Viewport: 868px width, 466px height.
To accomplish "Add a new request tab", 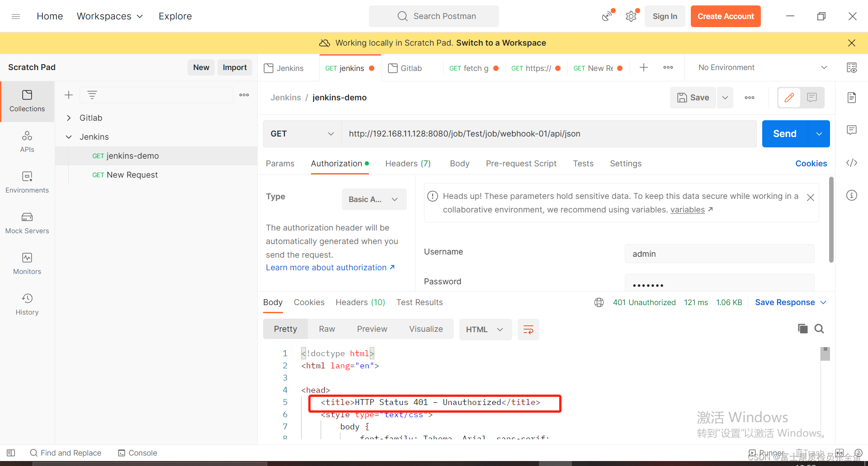I will [644, 68].
